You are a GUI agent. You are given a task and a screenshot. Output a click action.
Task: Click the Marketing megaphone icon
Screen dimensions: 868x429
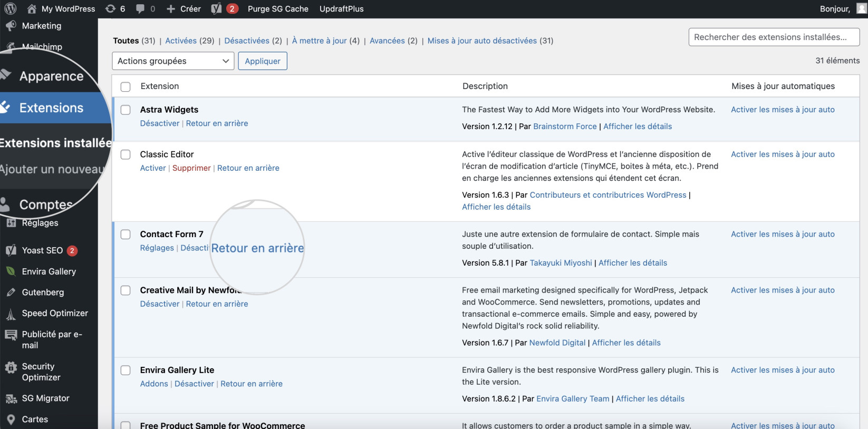11,26
